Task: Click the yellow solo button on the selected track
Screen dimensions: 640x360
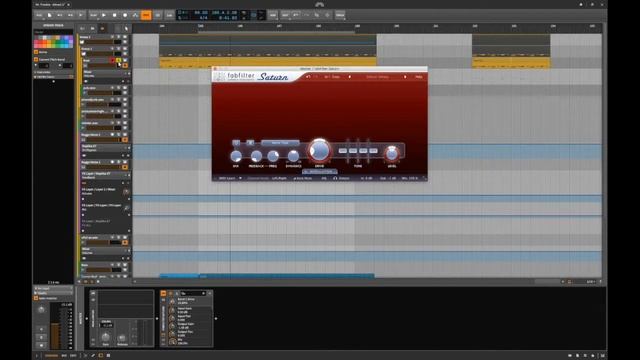Action: click(x=118, y=60)
